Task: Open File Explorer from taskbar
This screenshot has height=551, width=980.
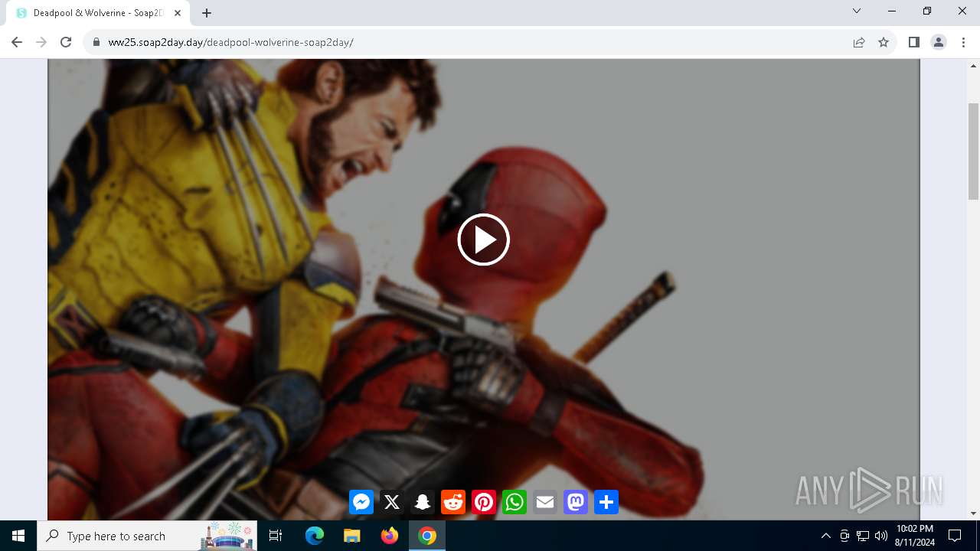Action: point(351,536)
